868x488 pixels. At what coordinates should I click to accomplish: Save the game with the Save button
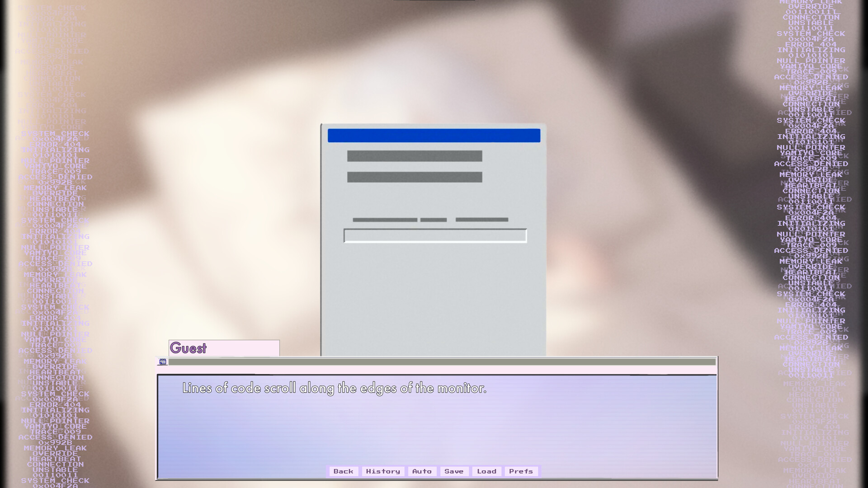[x=454, y=471]
